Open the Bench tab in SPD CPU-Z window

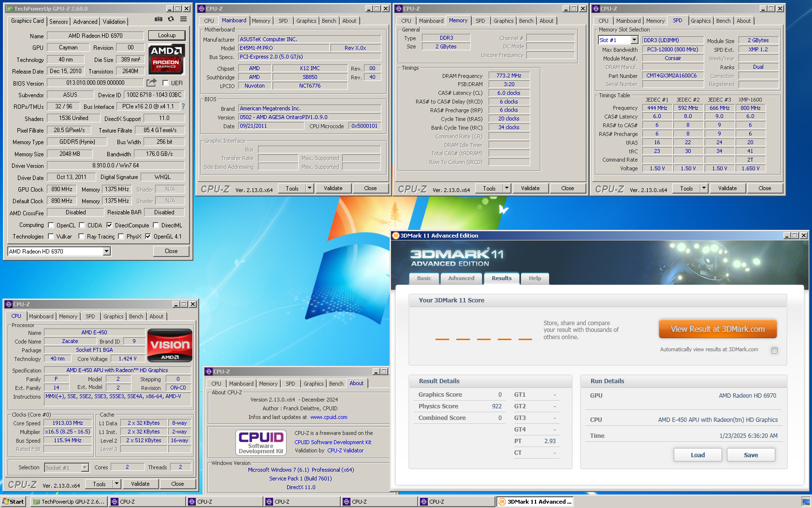pyautogui.click(x=723, y=21)
